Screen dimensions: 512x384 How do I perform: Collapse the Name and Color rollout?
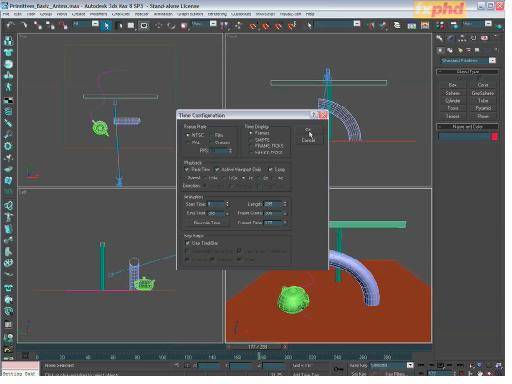click(467, 127)
